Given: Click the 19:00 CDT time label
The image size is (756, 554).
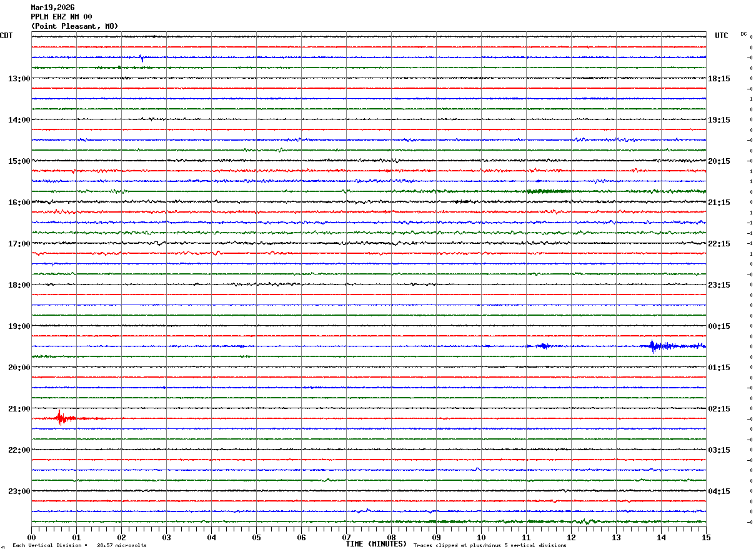Looking at the screenshot, I should point(19,326).
